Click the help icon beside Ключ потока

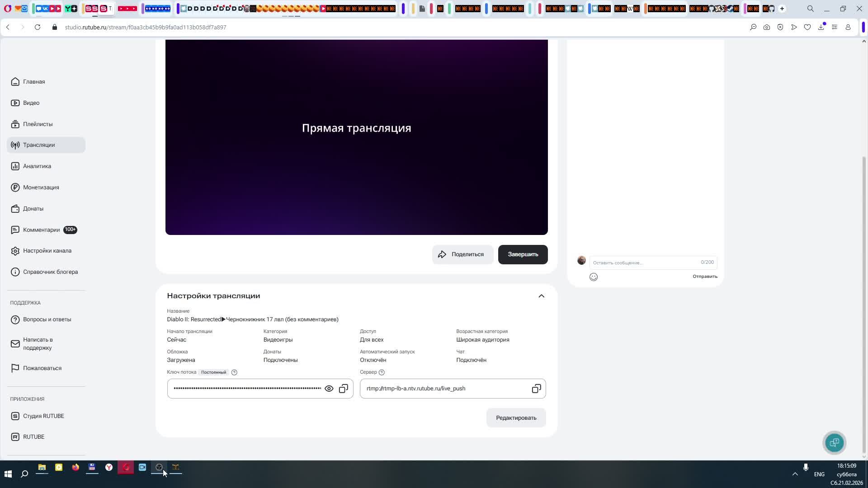pyautogui.click(x=234, y=372)
